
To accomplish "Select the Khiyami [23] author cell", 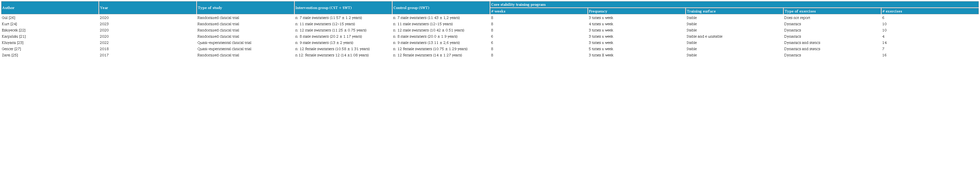I will [12, 43].
